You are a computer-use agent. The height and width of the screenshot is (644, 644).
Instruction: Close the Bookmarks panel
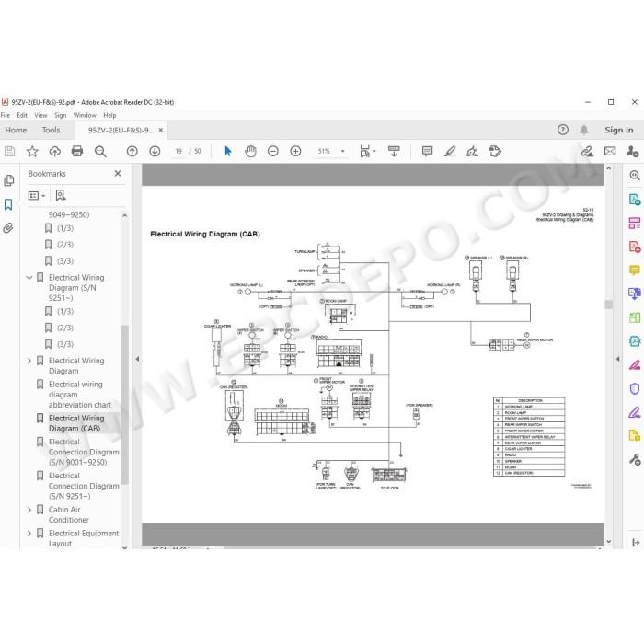[x=118, y=174]
